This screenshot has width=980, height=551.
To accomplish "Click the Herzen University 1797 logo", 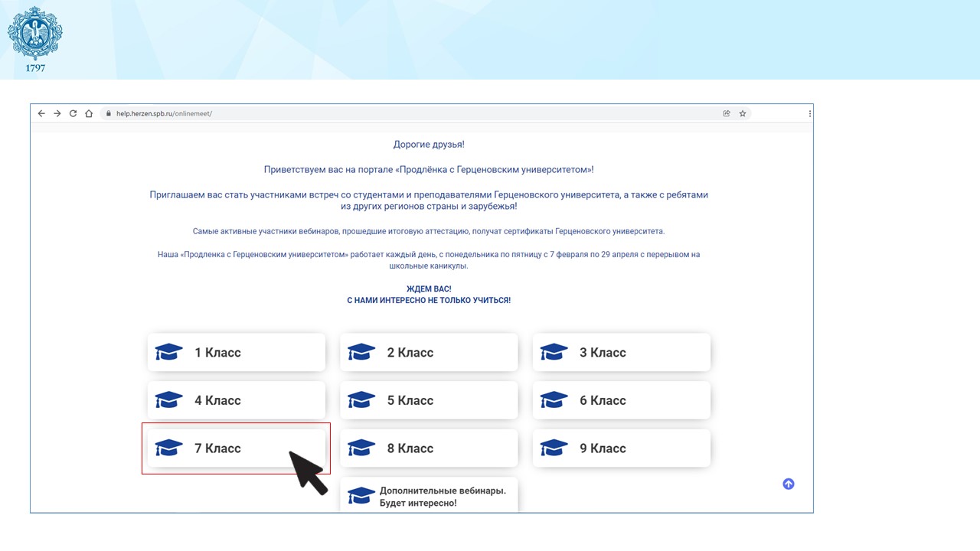I will point(35,40).
